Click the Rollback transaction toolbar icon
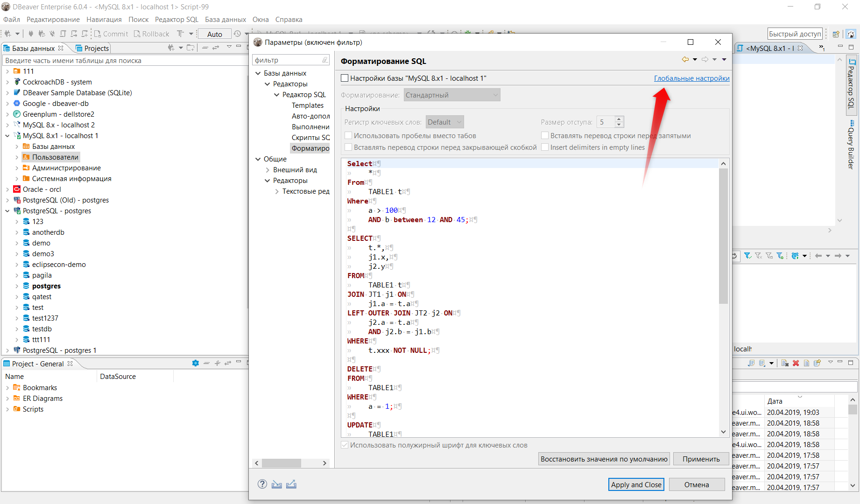Image resolution: width=860 pixels, height=504 pixels. [151, 34]
